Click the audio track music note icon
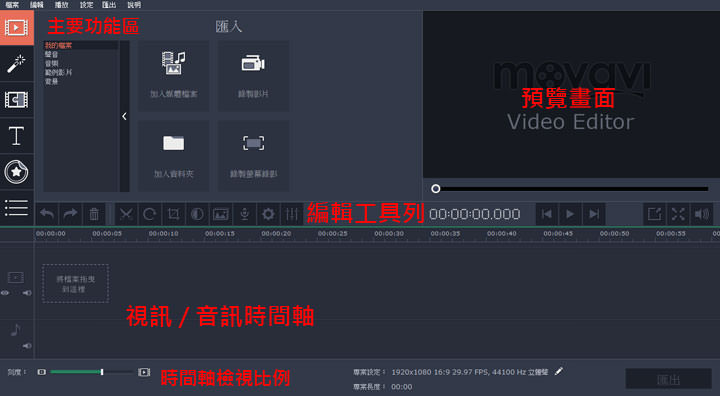The width and height of the screenshot is (720, 396). pos(16,330)
